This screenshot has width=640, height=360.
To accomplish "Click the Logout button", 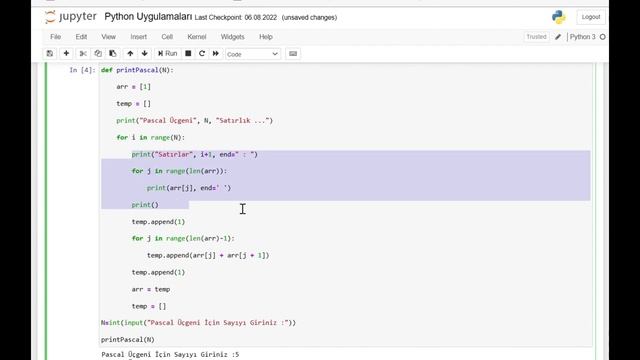I will [x=591, y=17].
